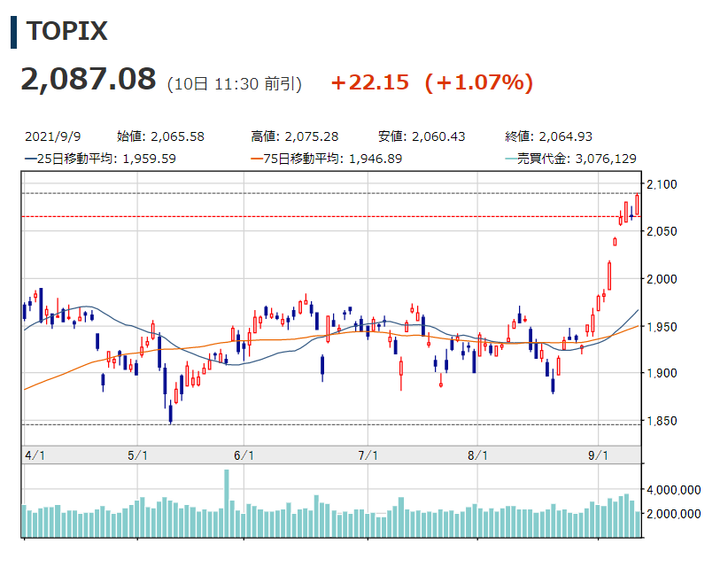Click the 7/1 date axis label

click(x=368, y=455)
